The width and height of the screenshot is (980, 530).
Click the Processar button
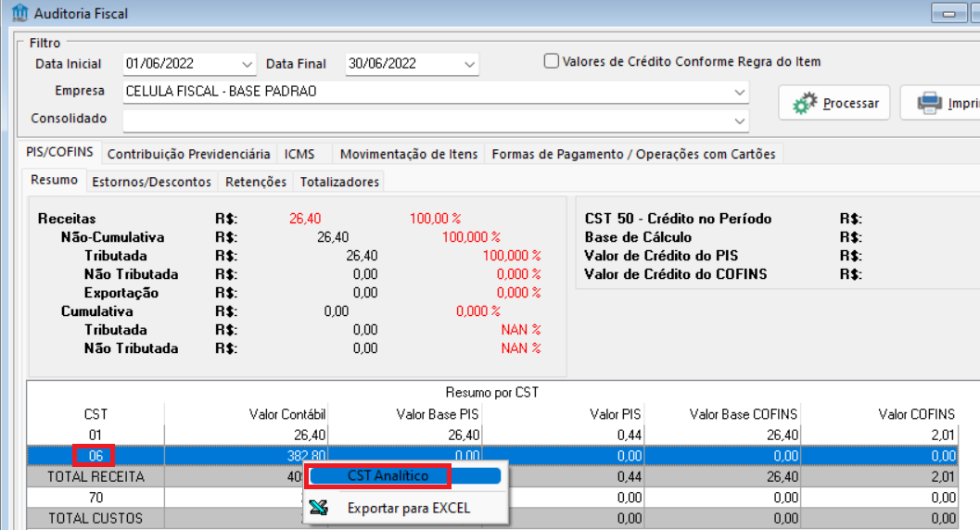tap(834, 103)
